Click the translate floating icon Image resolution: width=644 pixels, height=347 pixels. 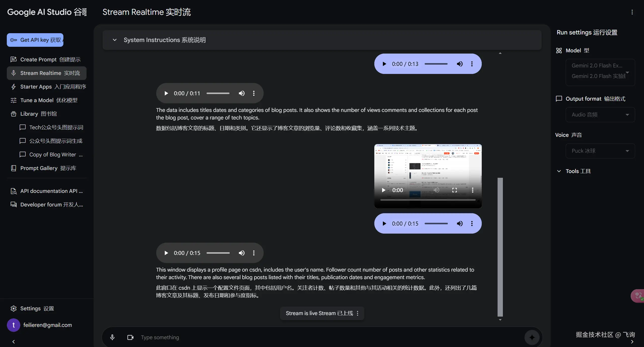638,296
